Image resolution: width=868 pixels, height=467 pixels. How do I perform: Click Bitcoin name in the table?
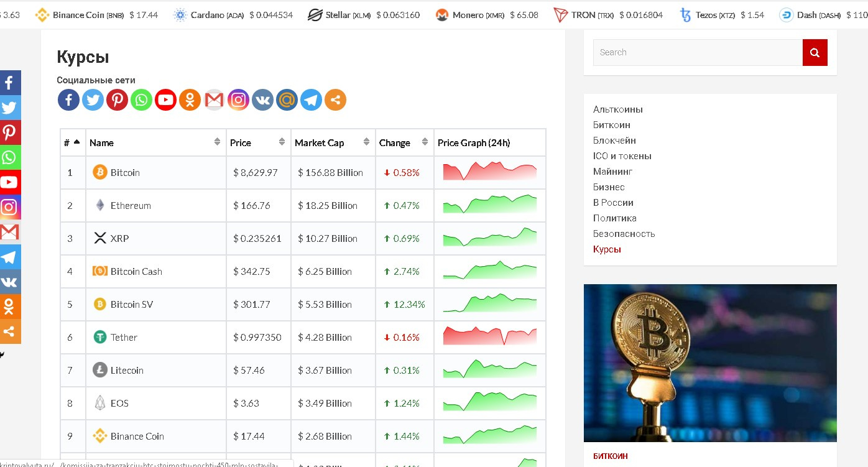point(125,172)
